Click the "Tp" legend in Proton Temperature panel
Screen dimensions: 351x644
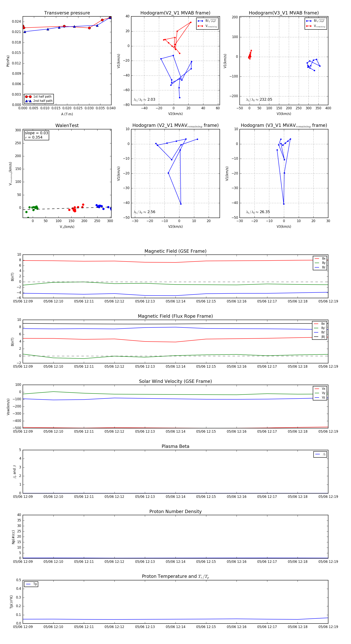coord(31,584)
